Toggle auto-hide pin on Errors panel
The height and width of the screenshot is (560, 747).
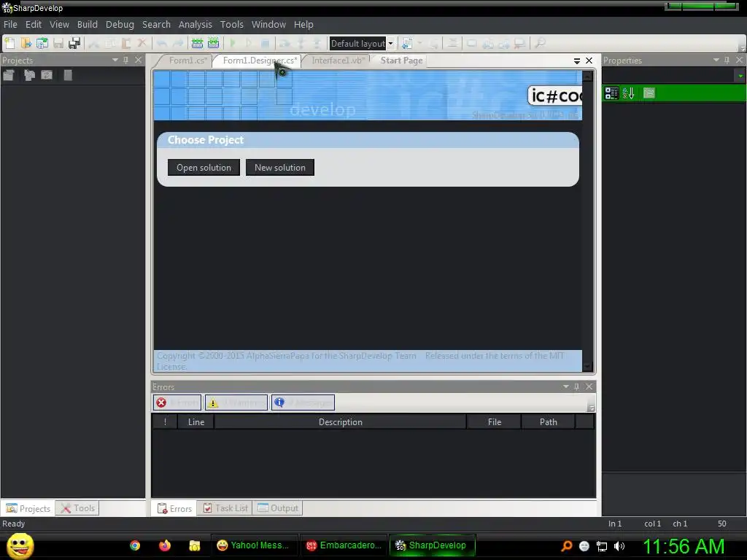tap(576, 386)
